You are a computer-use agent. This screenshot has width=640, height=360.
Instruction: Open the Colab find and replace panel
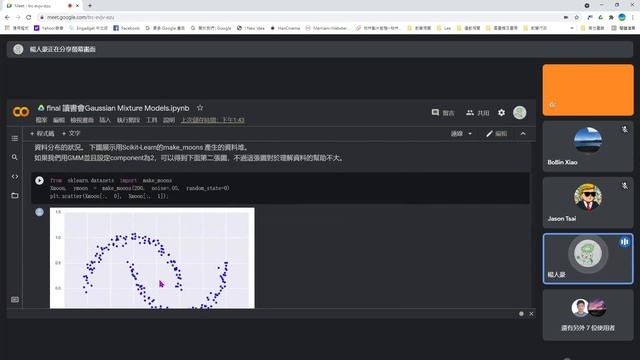15,157
